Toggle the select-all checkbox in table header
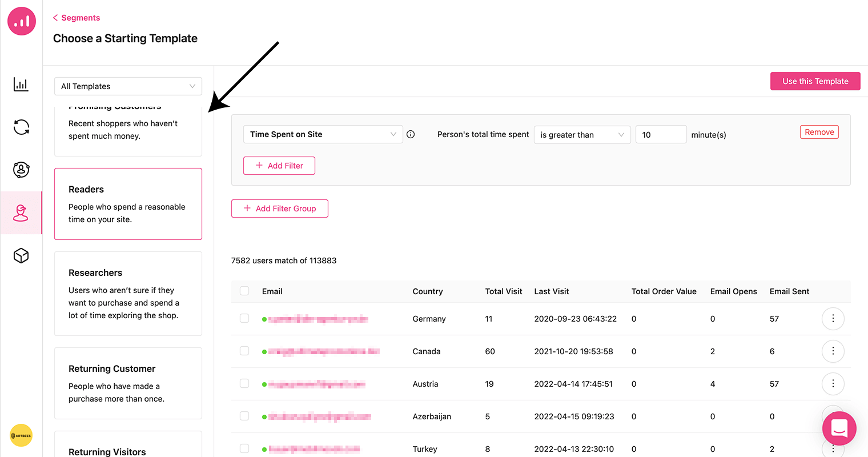868x457 pixels. [x=244, y=291]
